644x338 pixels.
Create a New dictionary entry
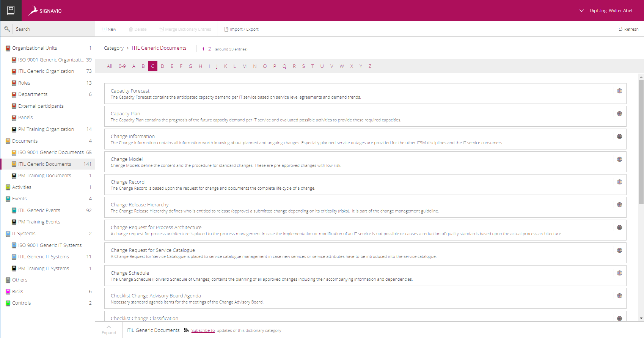click(x=109, y=29)
